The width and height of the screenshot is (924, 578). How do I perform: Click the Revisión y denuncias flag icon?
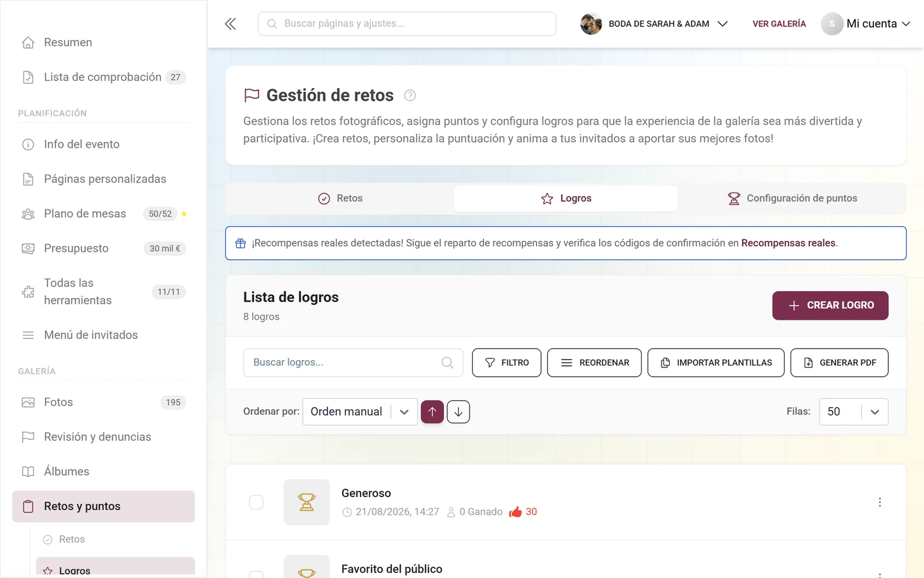click(28, 437)
